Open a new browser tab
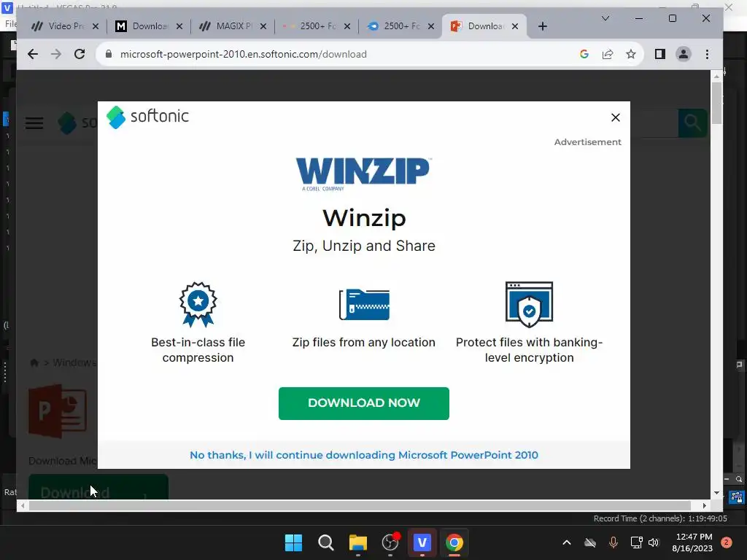Image resolution: width=747 pixels, height=560 pixels. [542, 26]
